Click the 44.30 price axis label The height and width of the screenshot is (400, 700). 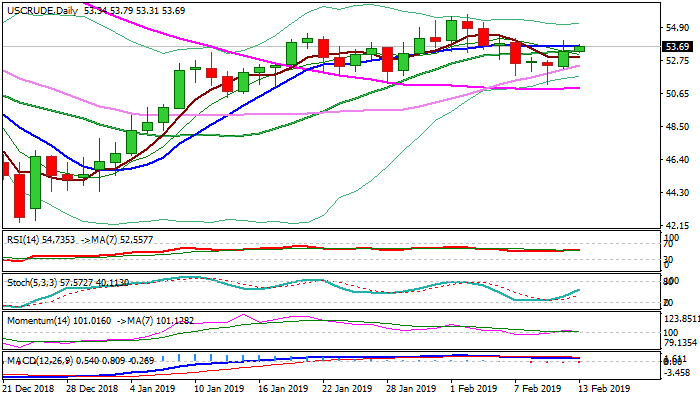pyautogui.click(x=677, y=193)
